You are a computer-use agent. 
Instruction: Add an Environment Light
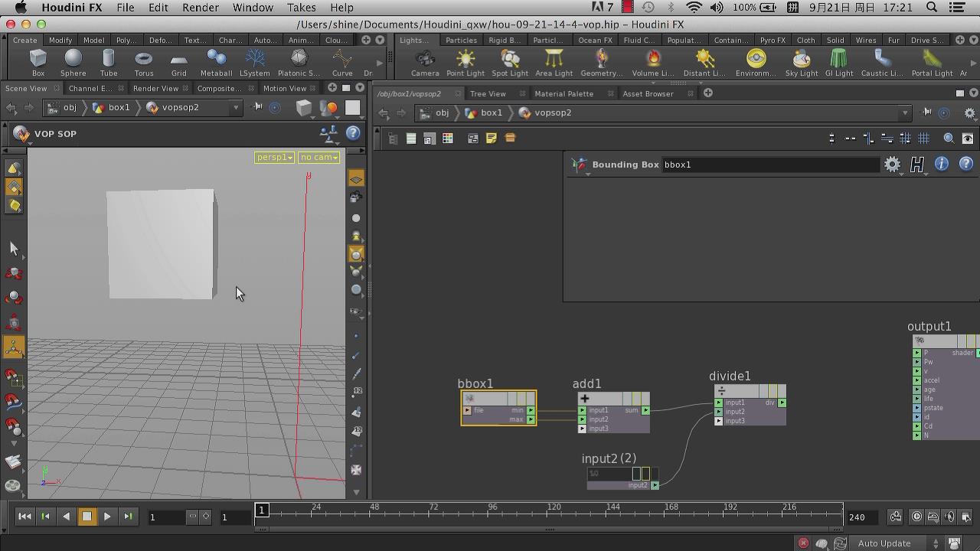[756, 63]
